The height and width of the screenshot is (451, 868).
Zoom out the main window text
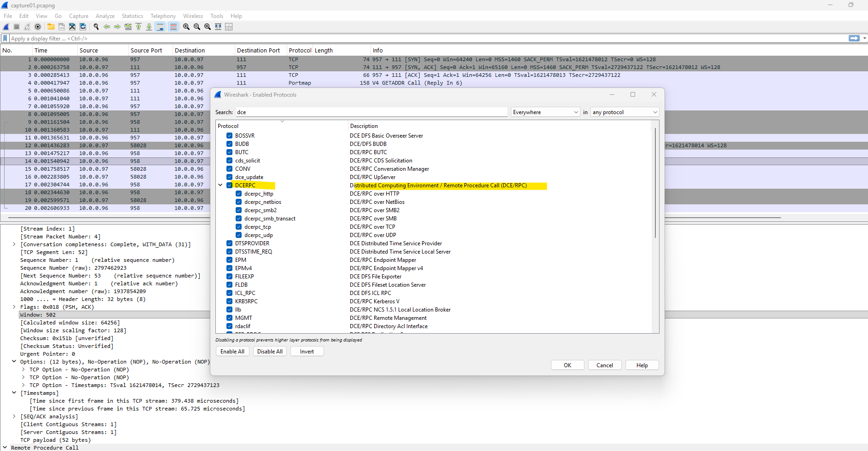(197, 27)
